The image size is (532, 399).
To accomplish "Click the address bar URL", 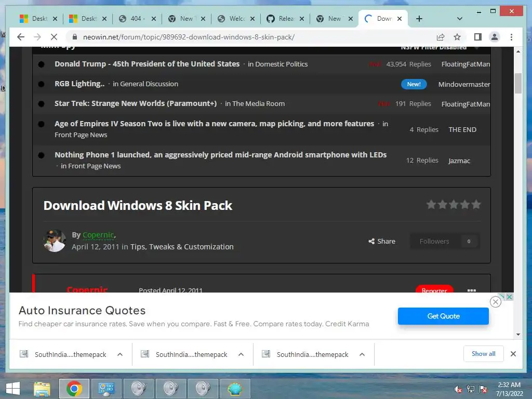I will [189, 37].
